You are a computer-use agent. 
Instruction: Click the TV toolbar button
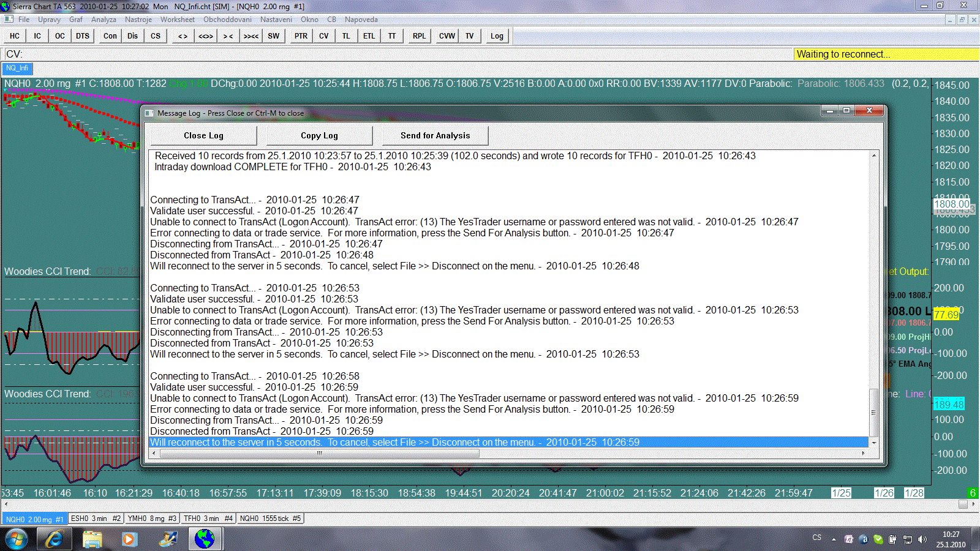pos(470,36)
